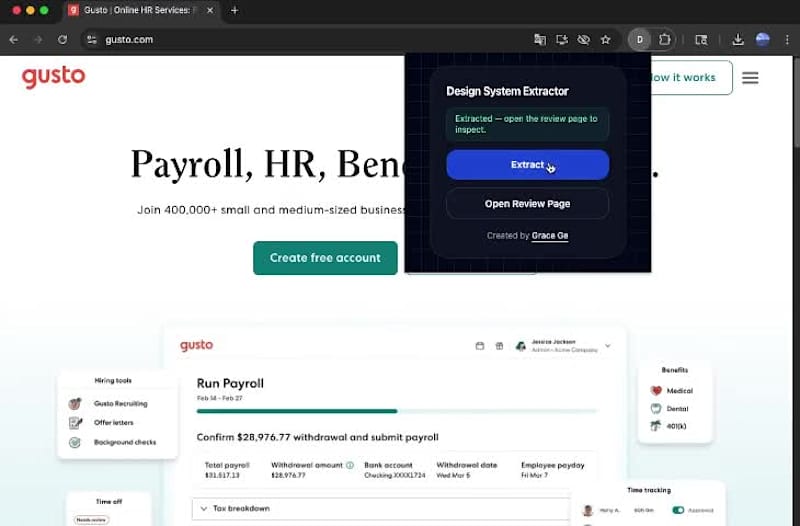Click 'Extracted — open the review page' status message
Screen dimensions: 800x526
coord(527,124)
